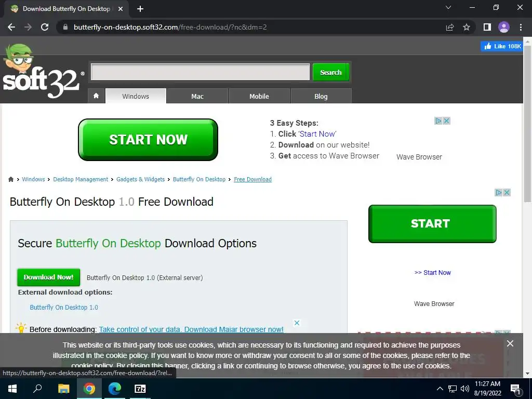The image size is (532, 399).
Task: Switch to the Mobile tab
Action: tap(259, 96)
